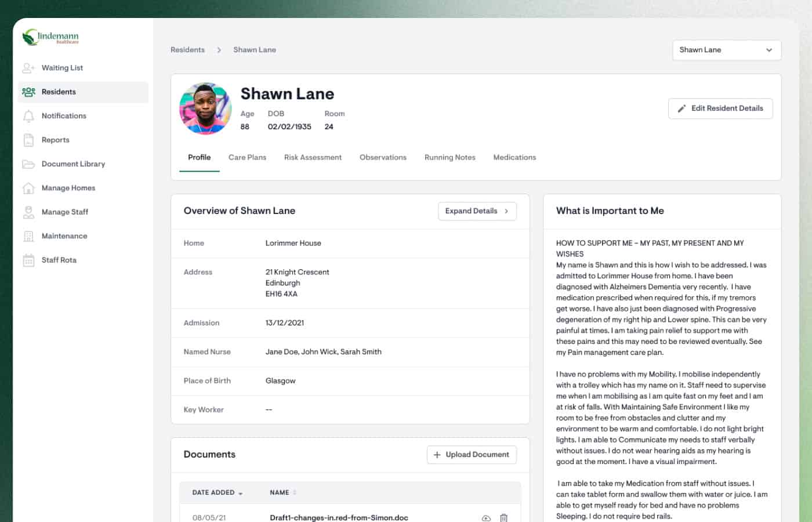Image resolution: width=812 pixels, height=522 pixels.
Task: Click the Shawn Lane breadcrumb item
Action: point(255,50)
